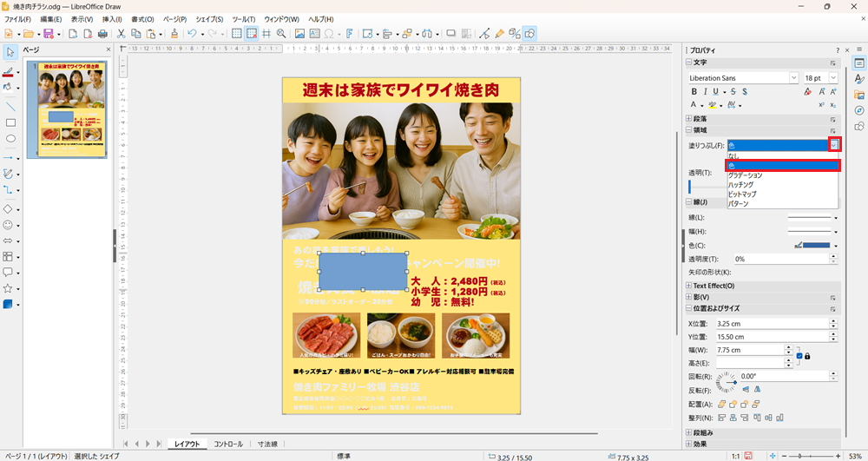Open Zoom & Pan tool in toolbar

(281, 33)
